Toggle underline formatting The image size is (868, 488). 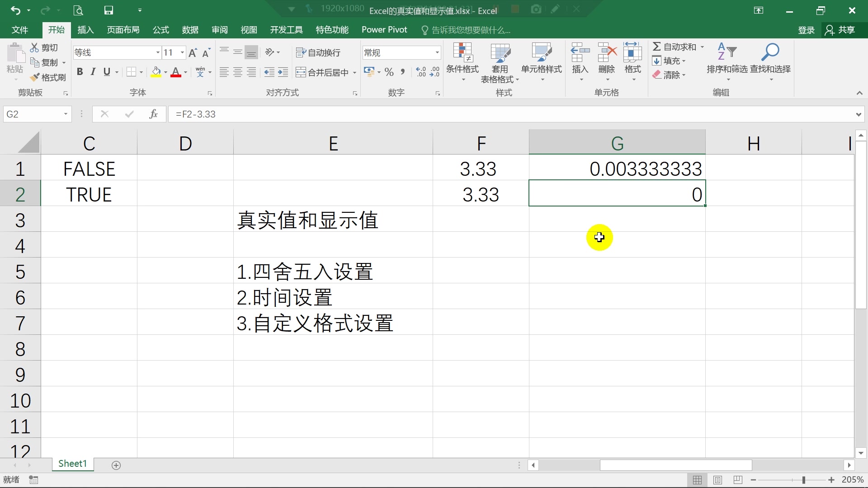pyautogui.click(x=107, y=71)
